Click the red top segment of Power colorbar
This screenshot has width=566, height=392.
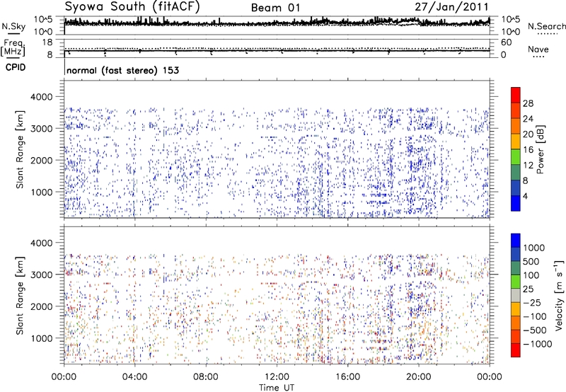tap(516, 95)
